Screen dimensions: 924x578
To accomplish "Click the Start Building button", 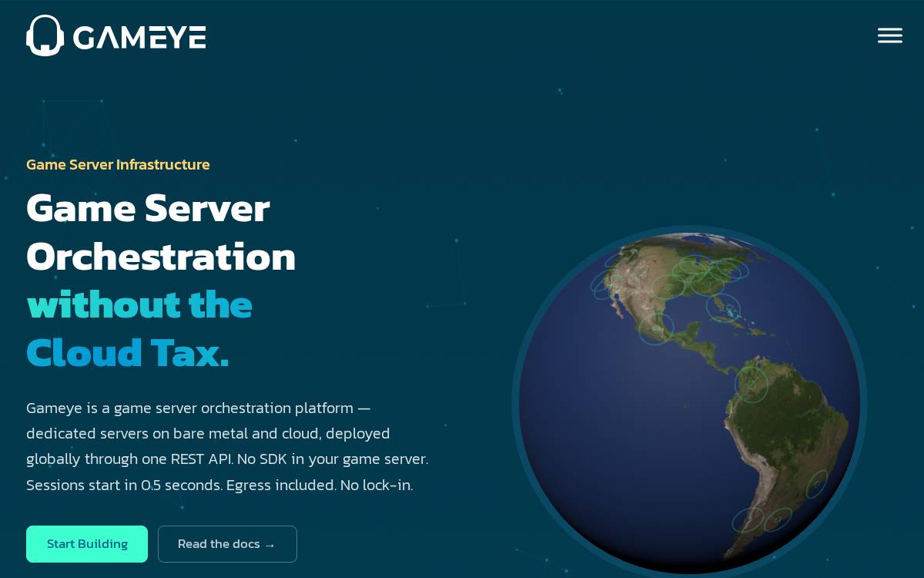I will pos(87,544).
